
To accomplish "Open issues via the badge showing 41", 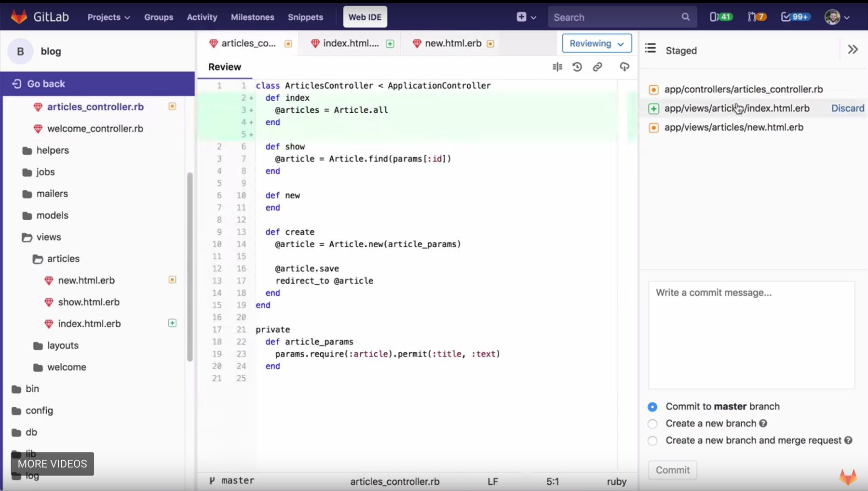I will (x=720, y=16).
